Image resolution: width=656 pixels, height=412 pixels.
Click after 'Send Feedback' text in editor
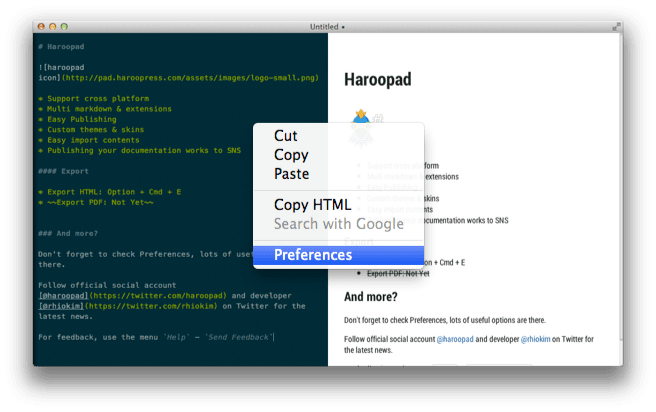tap(274, 337)
